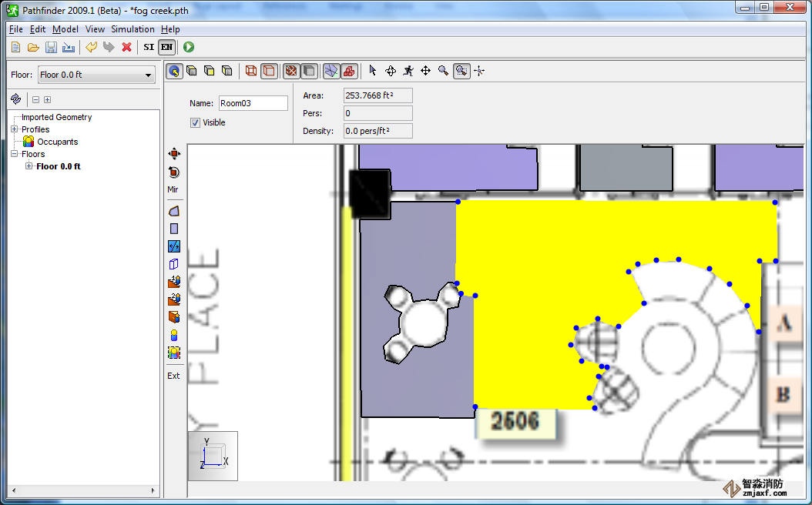Select the Add Polygonal Room tool
The image size is (812, 505).
tap(174, 211)
